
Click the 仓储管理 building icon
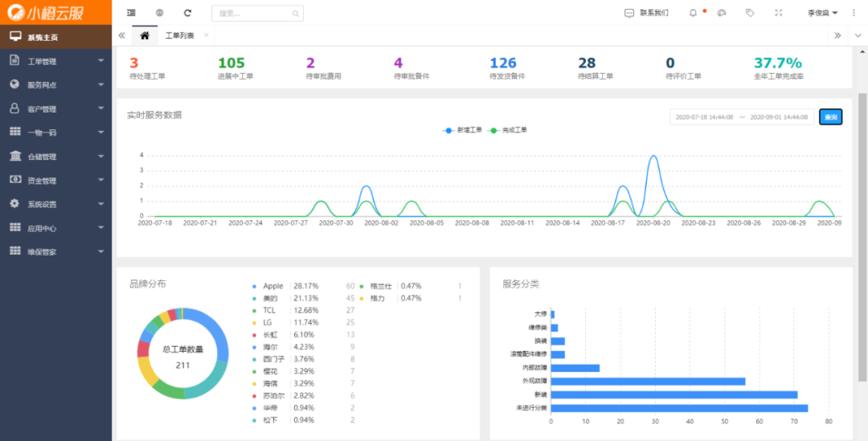tap(15, 156)
